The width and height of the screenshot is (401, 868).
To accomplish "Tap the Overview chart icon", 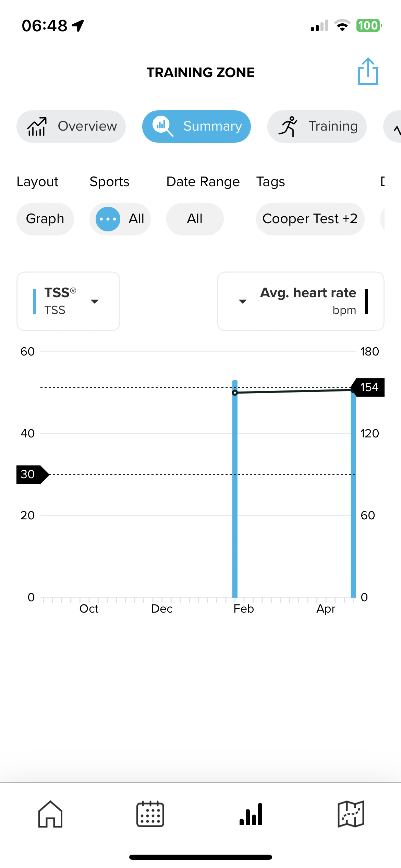I will 37,126.
